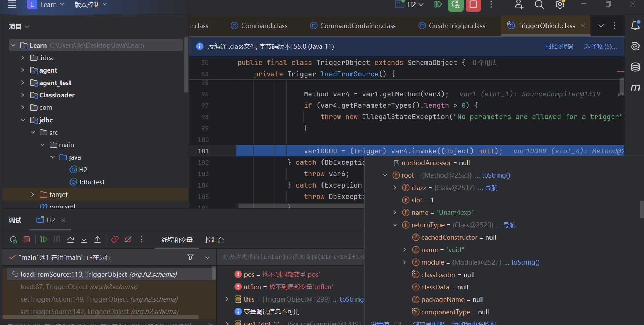Click the toString() link next to root

[496, 175]
